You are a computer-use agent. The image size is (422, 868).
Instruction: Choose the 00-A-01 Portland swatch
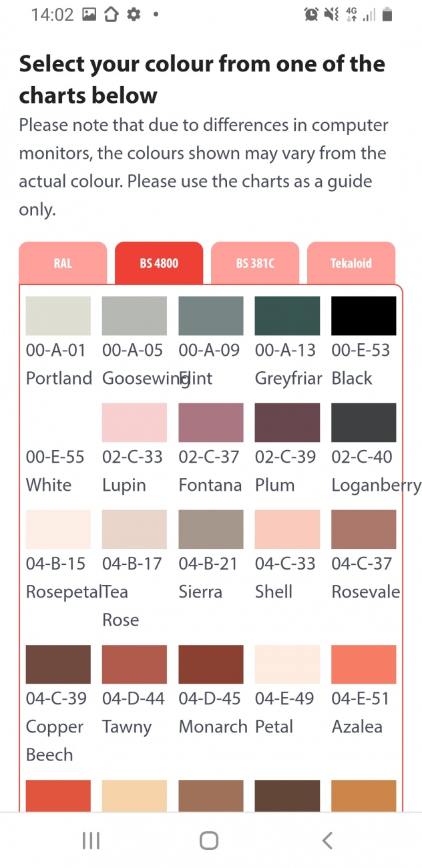click(58, 316)
